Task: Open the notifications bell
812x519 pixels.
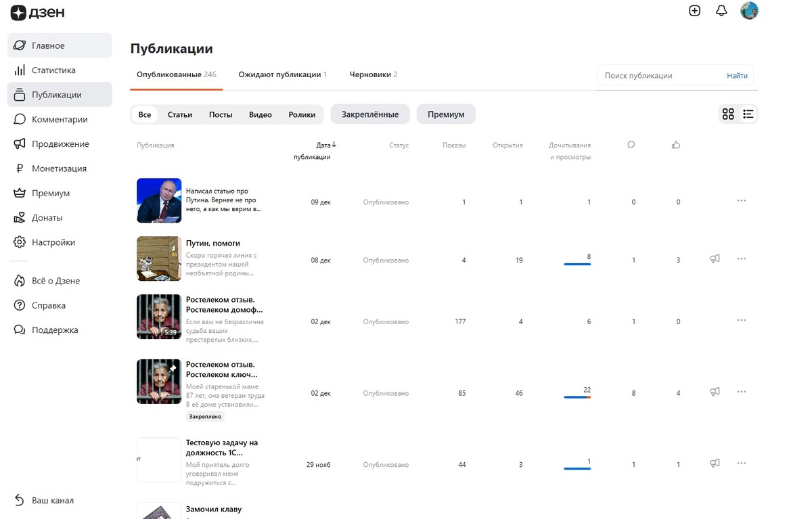Action: 721,11
